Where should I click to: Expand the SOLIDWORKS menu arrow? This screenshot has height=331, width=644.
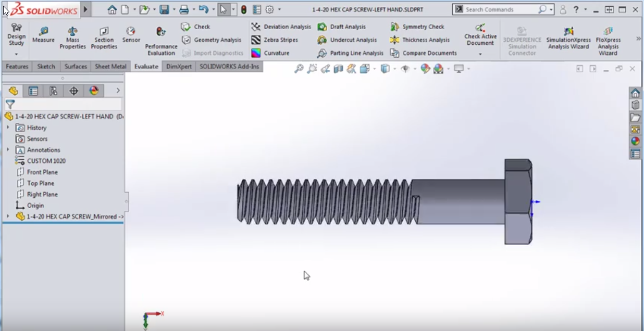tap(86, 9)
